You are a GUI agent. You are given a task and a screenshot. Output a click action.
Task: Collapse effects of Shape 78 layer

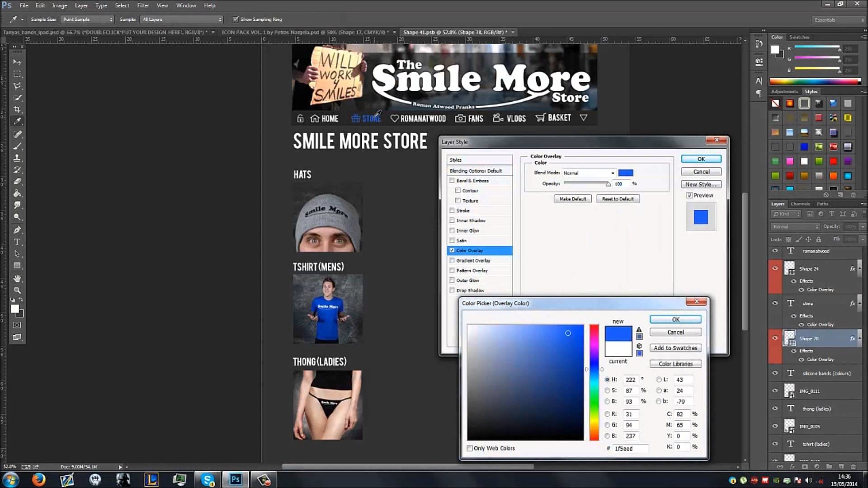pos(859,338)
